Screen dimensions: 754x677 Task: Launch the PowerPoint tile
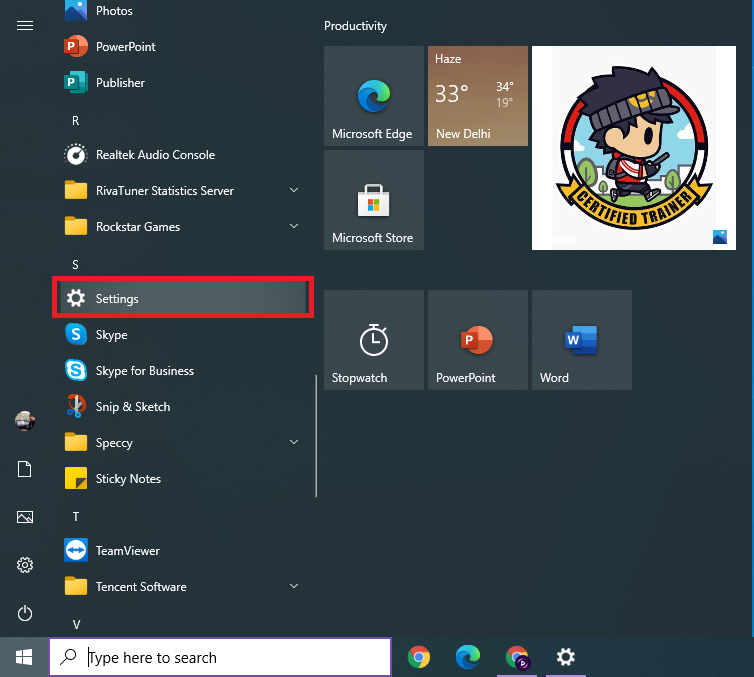478,339
